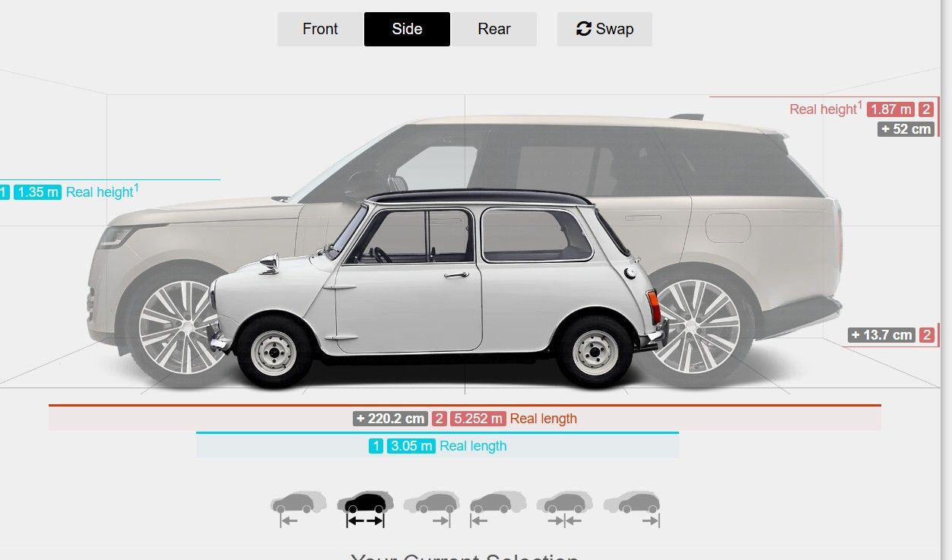Click the 1.87 m real height badge

click(x=891, y=109)
